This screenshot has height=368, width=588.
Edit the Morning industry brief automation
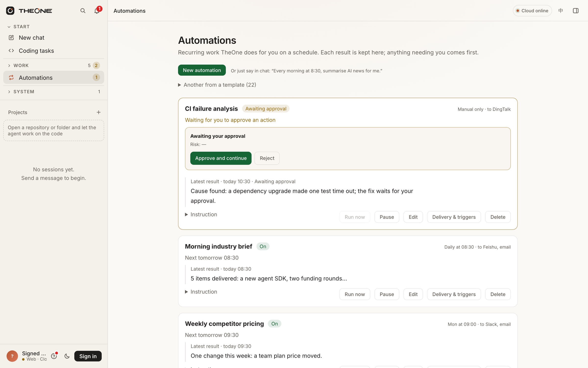[x=413, y=294]
